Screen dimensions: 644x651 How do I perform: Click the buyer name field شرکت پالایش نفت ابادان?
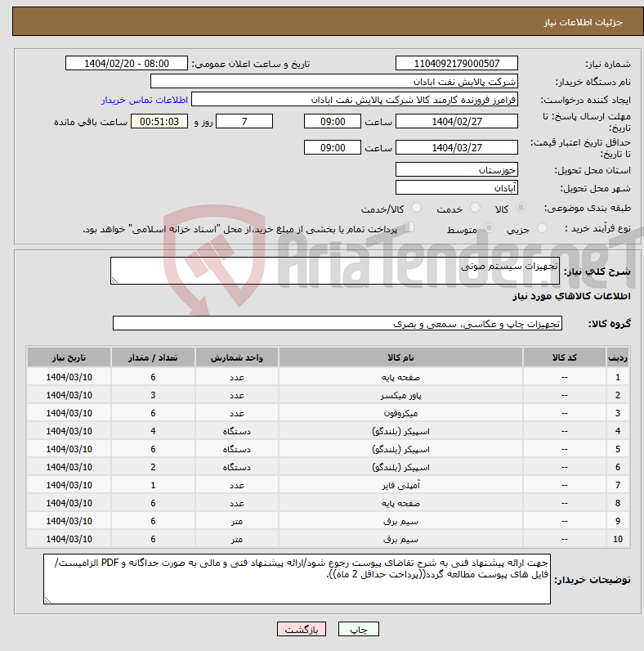click(x=334, y=82)
